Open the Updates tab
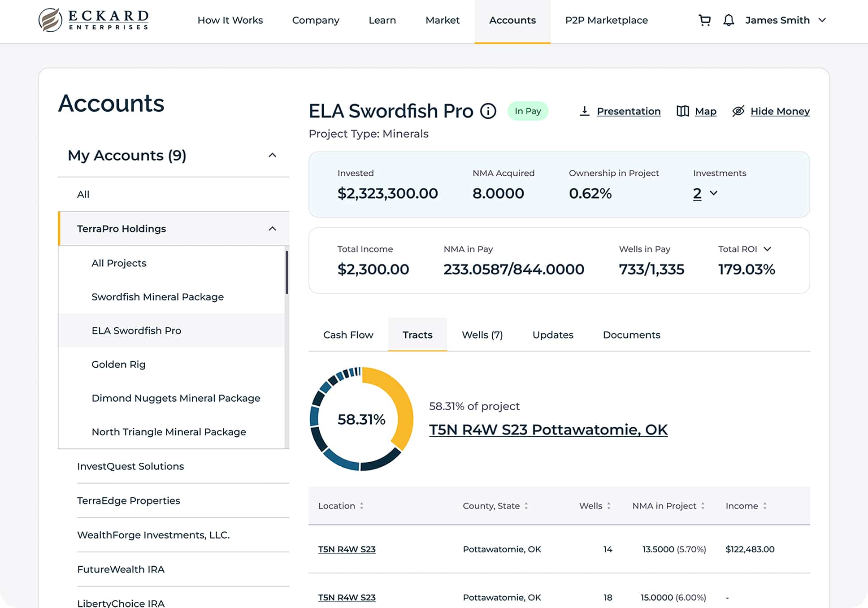 pos(553,334)
